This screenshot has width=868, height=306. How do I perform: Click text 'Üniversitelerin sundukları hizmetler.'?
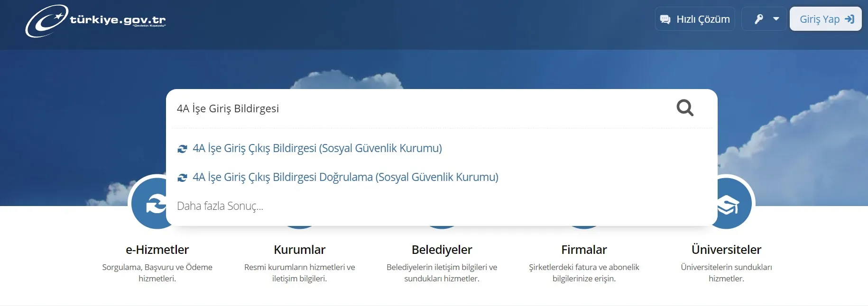pos(726,273)
